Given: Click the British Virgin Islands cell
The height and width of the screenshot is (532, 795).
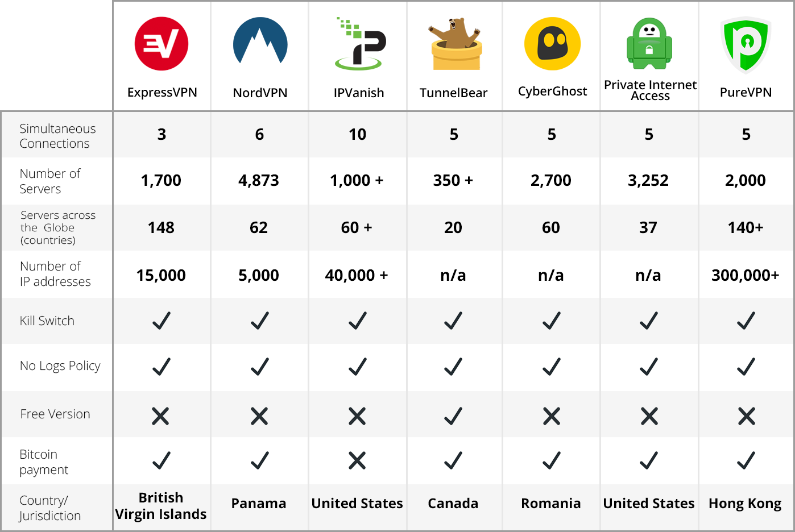Looking at the screenshot, I should tap(161, 506).
